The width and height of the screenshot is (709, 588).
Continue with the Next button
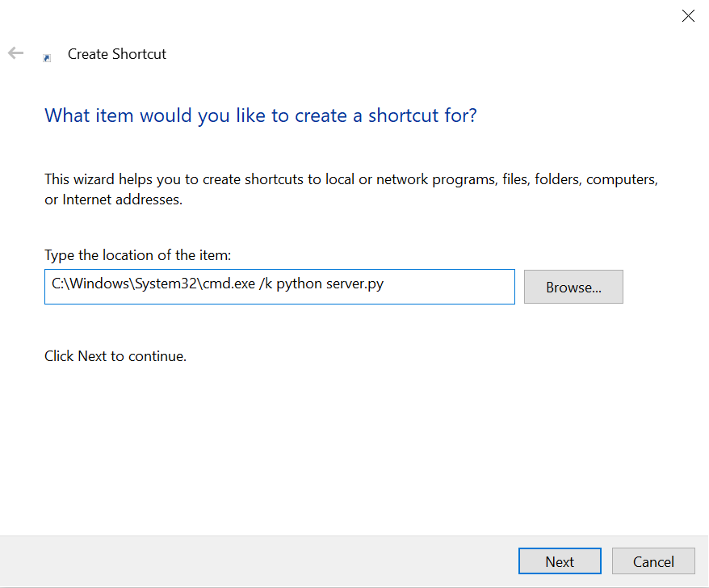pyautogui.click(x=560, y=561)
